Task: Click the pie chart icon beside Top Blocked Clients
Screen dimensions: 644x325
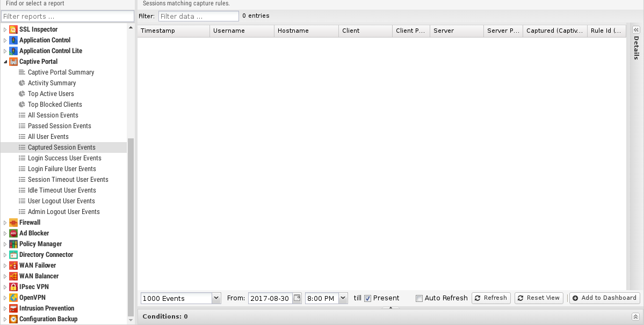Action: coord(22,104)
